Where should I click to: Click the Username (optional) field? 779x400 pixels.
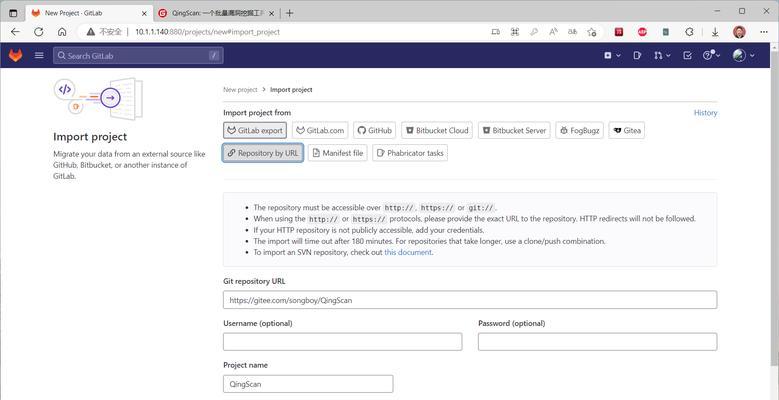[x=342, y=341]
